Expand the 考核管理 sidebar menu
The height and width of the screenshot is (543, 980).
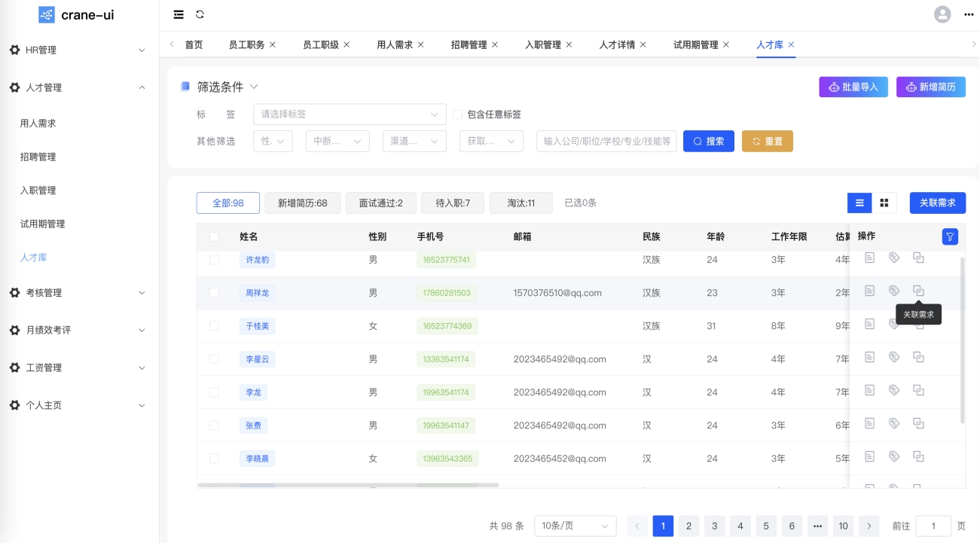pos(79,292)
